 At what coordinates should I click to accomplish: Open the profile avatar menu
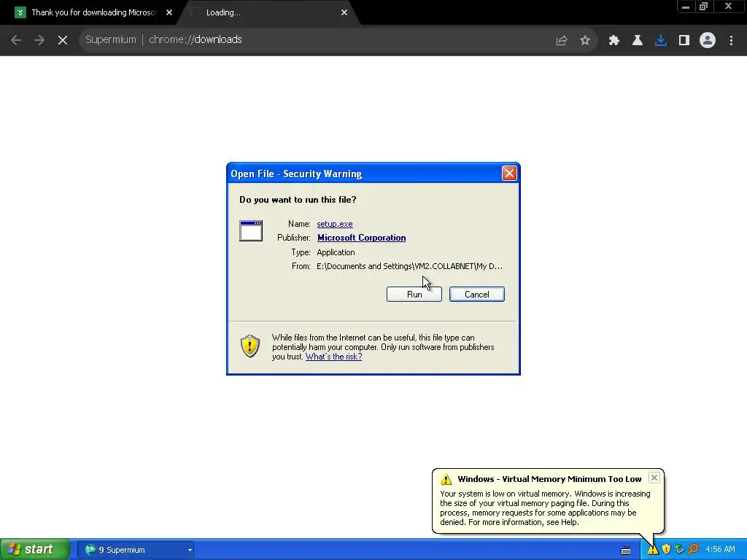[708, 40]
